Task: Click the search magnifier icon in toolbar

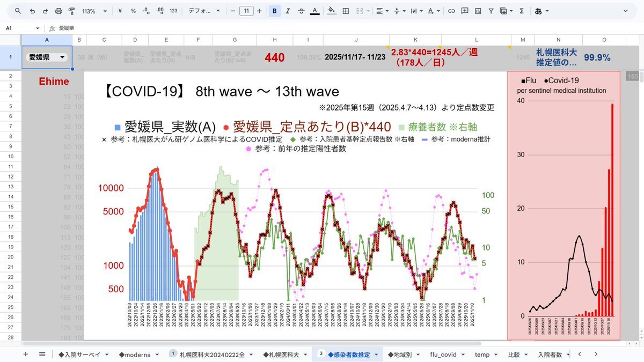Action: click(x=18, y=11)
